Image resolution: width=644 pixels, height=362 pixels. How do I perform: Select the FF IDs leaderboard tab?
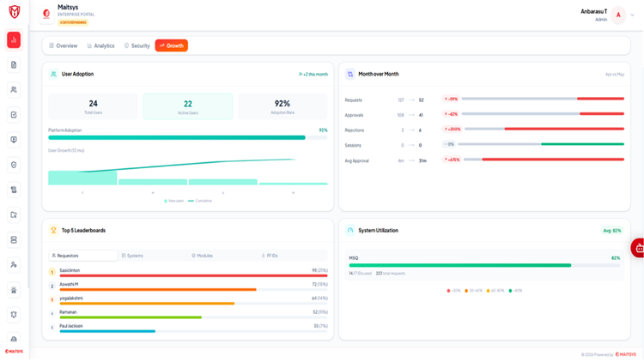(x=270, y=256)
